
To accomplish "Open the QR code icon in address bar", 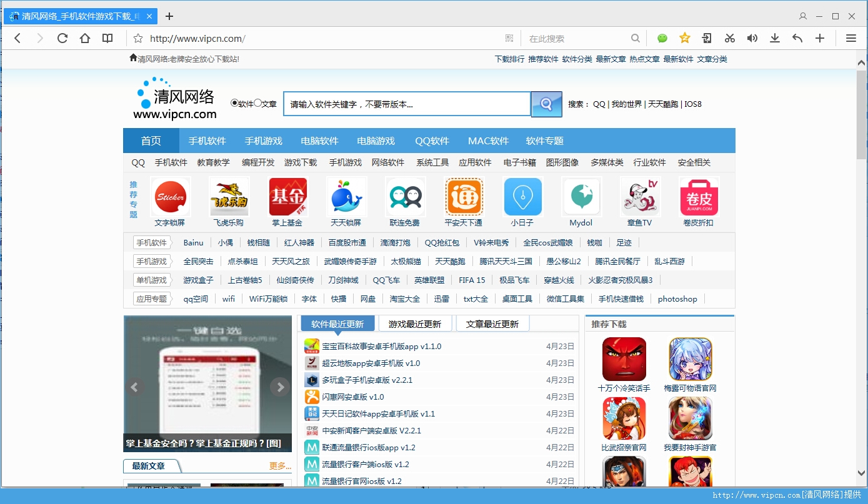I will [x=509, y=38].
